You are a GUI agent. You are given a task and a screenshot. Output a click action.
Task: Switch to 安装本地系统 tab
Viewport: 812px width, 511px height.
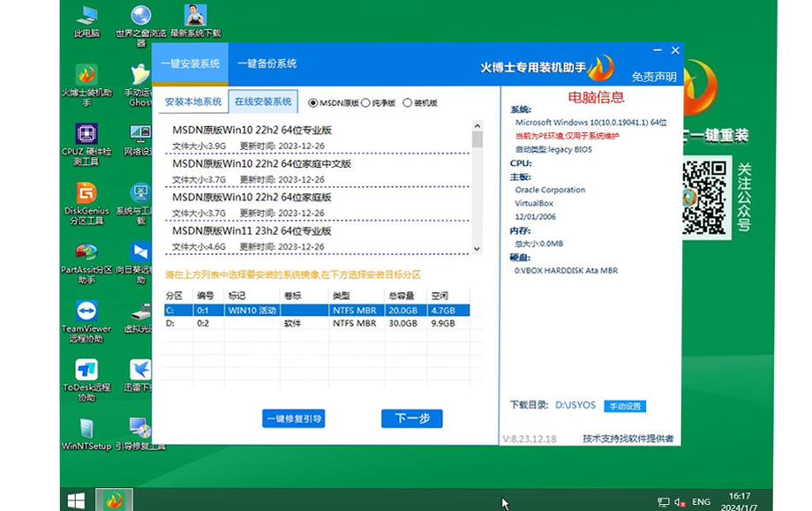coord(193,101)
